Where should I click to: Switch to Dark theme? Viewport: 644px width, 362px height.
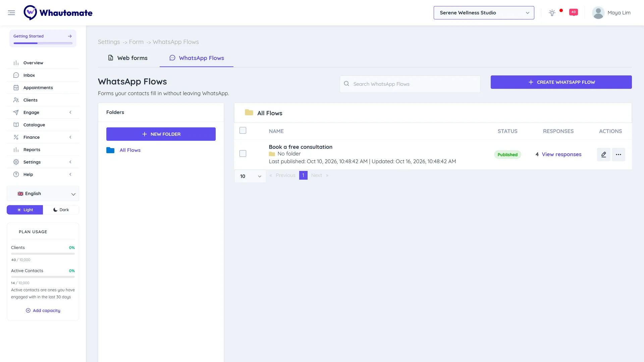(61, 210)
